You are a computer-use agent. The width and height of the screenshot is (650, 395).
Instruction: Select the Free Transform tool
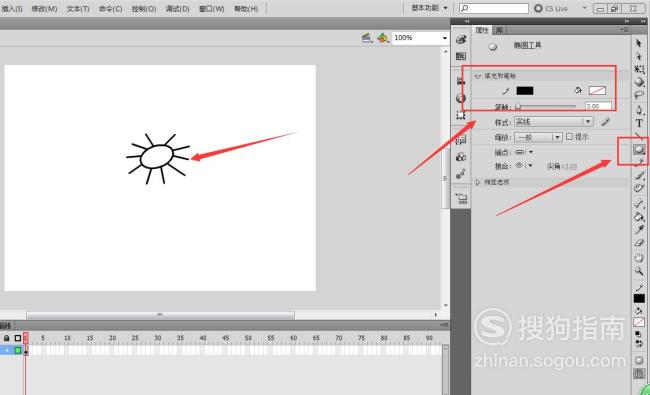639,69
